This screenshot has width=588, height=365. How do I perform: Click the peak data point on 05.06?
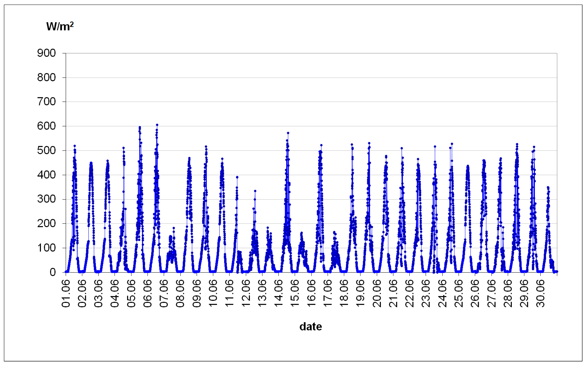(x=140, y=127)
